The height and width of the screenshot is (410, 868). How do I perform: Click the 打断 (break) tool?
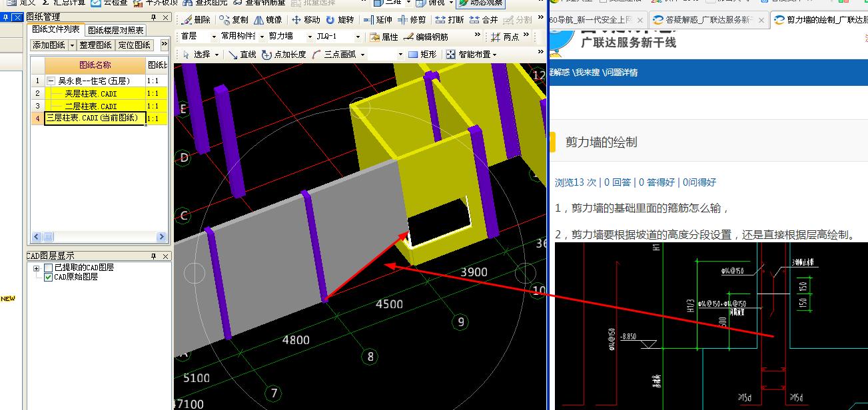click(450, 20)
